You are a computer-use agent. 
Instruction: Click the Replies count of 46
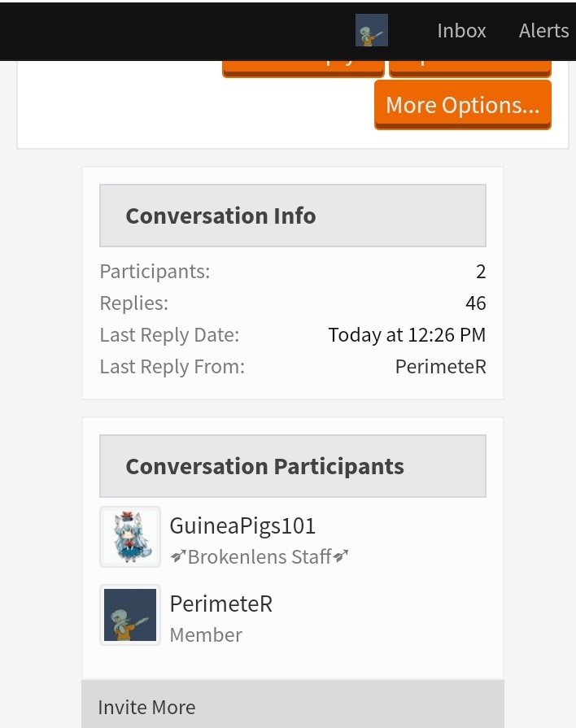pos(476,303)
